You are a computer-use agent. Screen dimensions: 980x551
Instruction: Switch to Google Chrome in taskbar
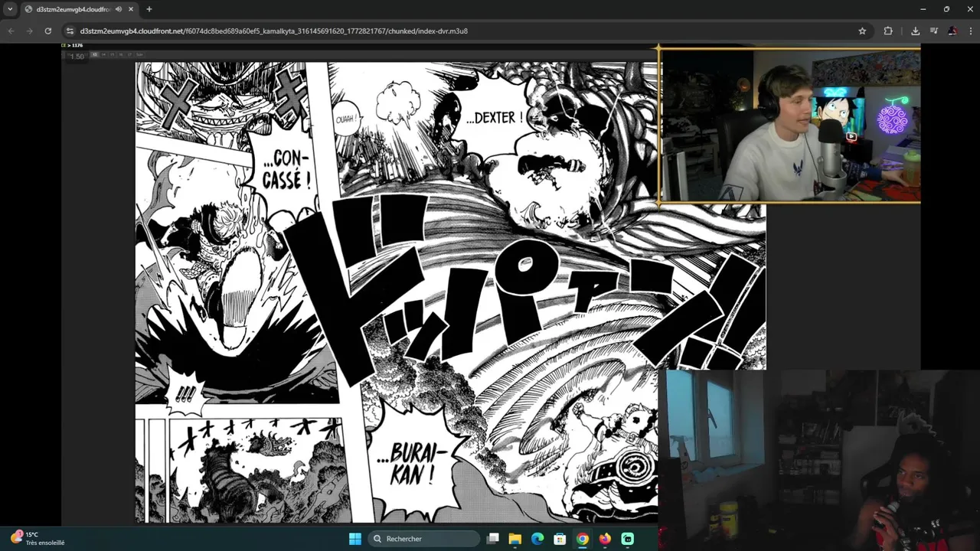coord(583,539)
